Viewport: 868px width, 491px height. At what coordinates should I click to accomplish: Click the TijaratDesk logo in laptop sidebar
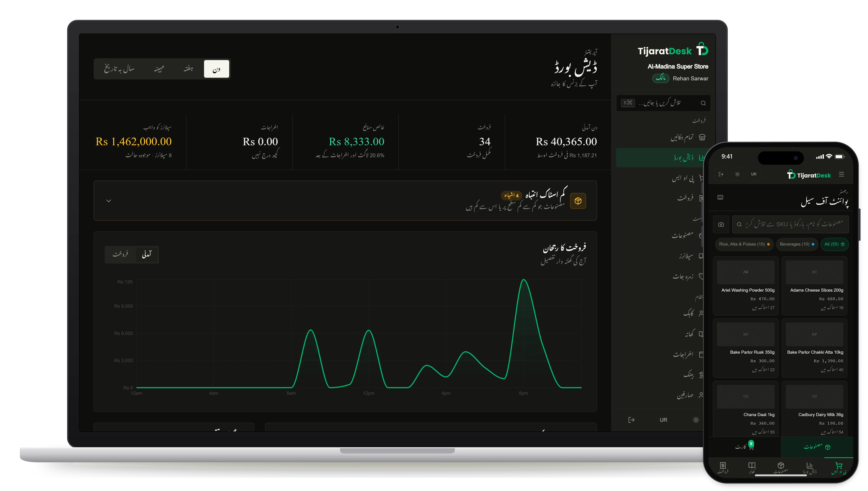673,50
